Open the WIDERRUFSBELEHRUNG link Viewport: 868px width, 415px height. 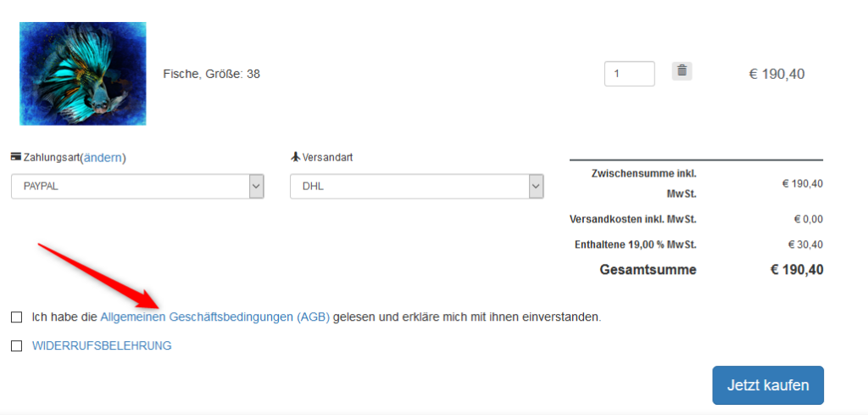[102, 346]
